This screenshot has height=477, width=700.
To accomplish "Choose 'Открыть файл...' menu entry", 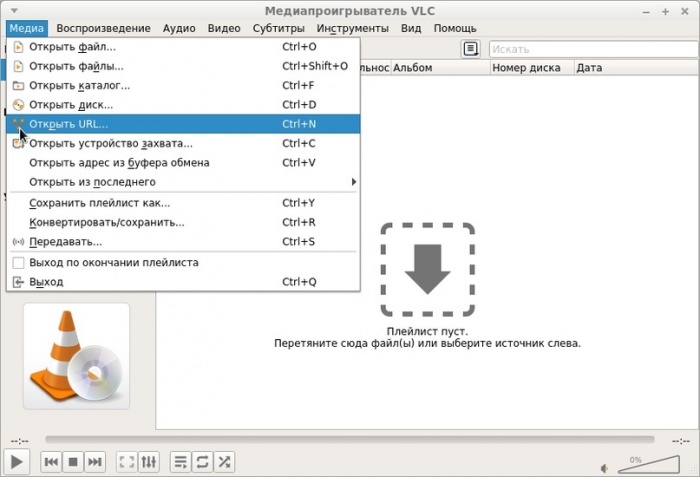I will click(x=183, y=47).
